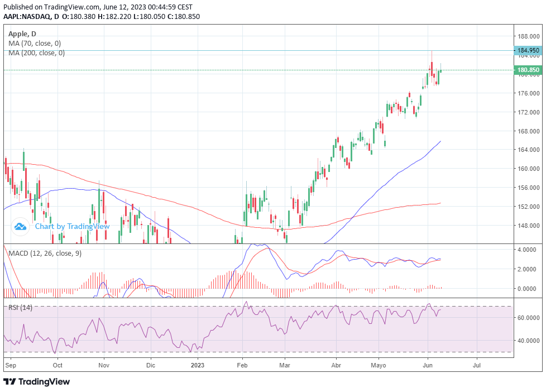The image size is (546, 392).
Task: Click the 152.000 price axis label
Action: (x=529, y=207)
